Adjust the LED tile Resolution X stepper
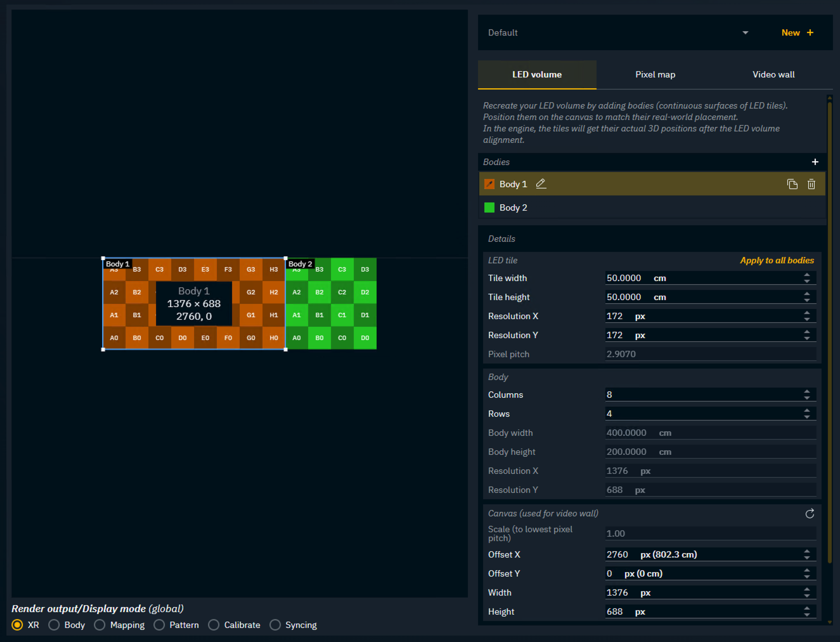The image size is (840, 642). point(807,316)
